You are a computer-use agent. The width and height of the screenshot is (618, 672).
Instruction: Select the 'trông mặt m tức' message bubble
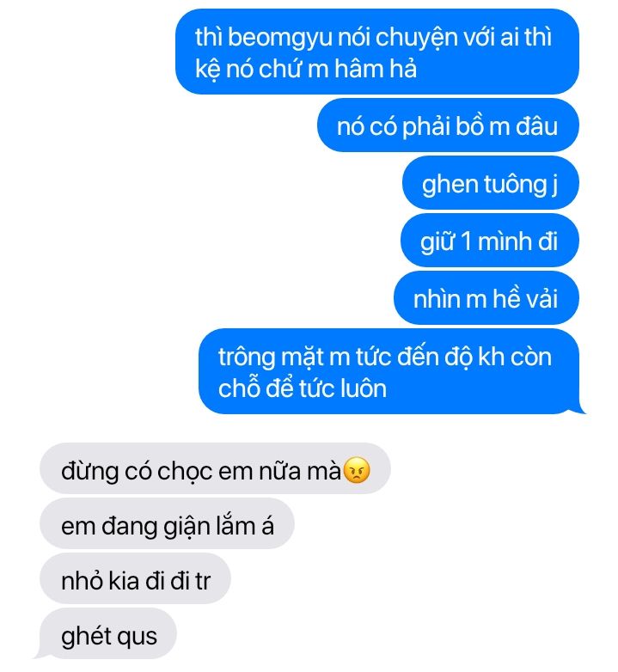389,371
